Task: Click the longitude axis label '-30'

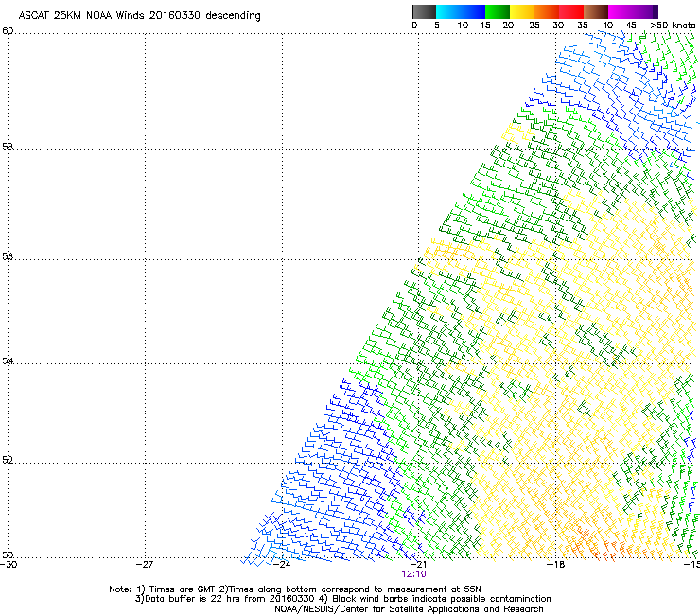Action: (x=9, y=564)
